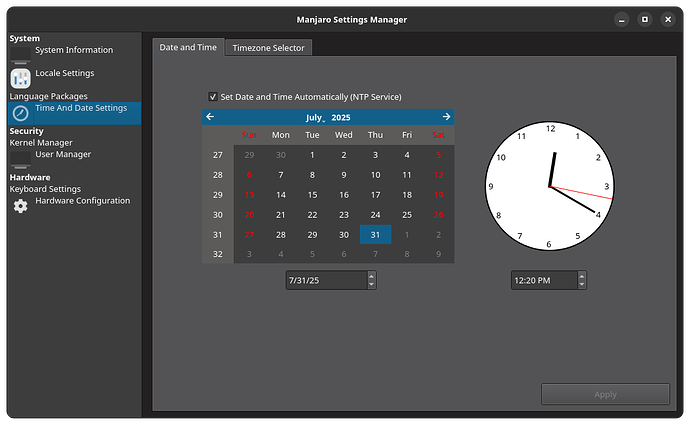This screenshot has height=424, width=690.
Task: Open System Information monitor icon
Action: click(21, 55)
